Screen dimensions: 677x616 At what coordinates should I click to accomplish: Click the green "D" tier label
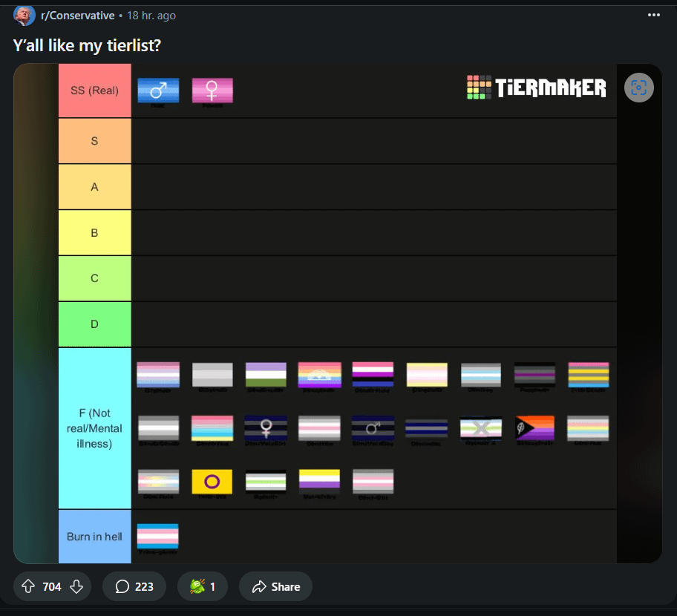click(94, 324)
